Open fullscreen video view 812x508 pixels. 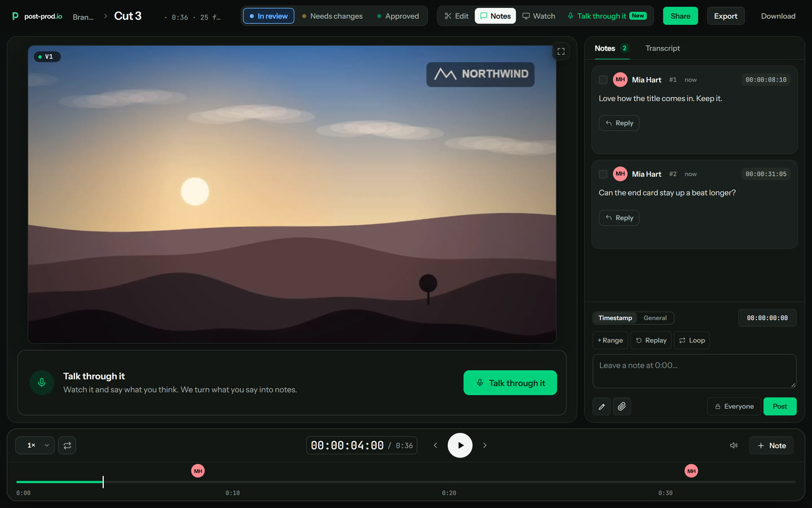pos(561,51)
